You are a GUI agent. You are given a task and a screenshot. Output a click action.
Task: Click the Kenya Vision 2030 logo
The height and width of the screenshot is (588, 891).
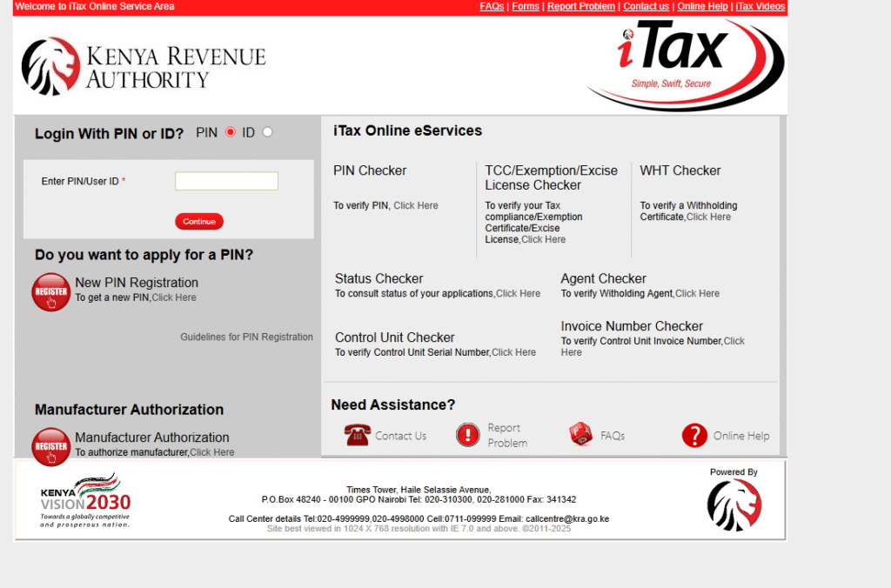coord(85,500)
